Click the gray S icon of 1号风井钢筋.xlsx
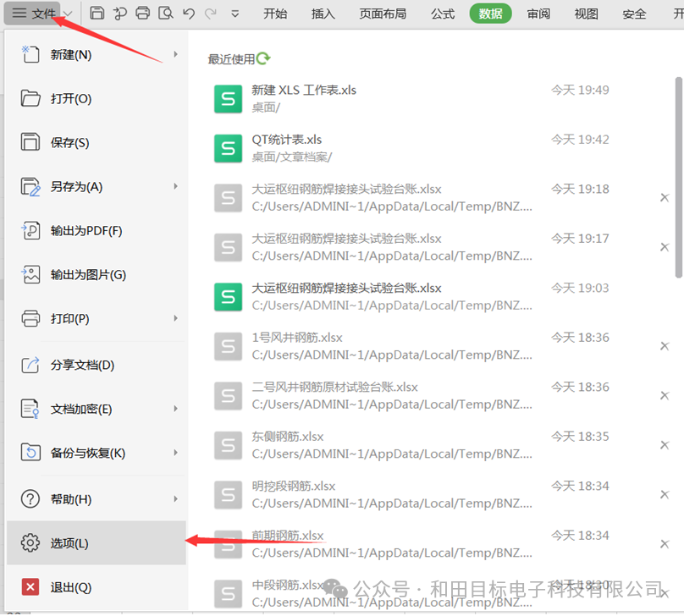Image resolution: width=684 pixels, height=616 pixels. 228,347
